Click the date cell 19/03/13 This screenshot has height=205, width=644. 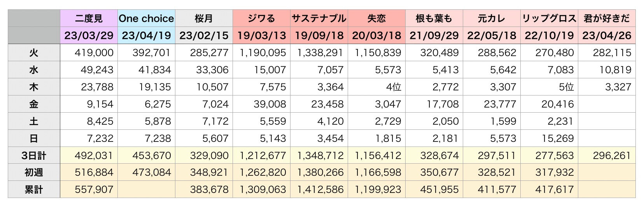[261, 35]
